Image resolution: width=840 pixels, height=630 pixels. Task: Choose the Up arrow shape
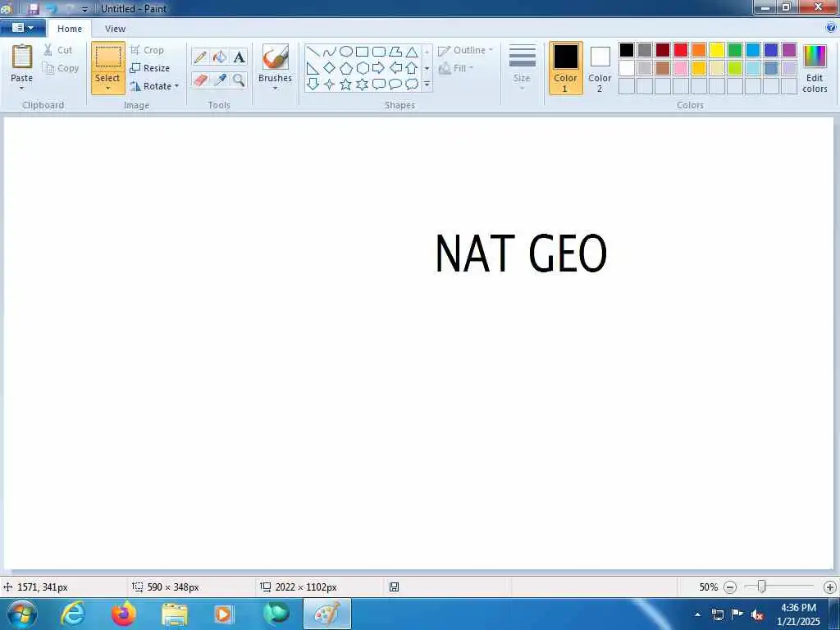[412, 68]
